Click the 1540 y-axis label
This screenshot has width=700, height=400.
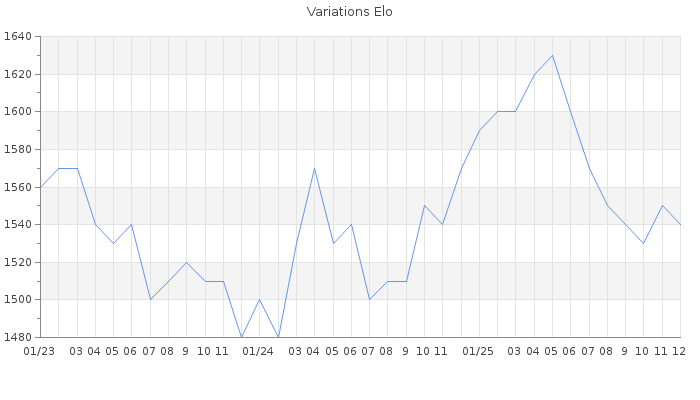[18, 224]
